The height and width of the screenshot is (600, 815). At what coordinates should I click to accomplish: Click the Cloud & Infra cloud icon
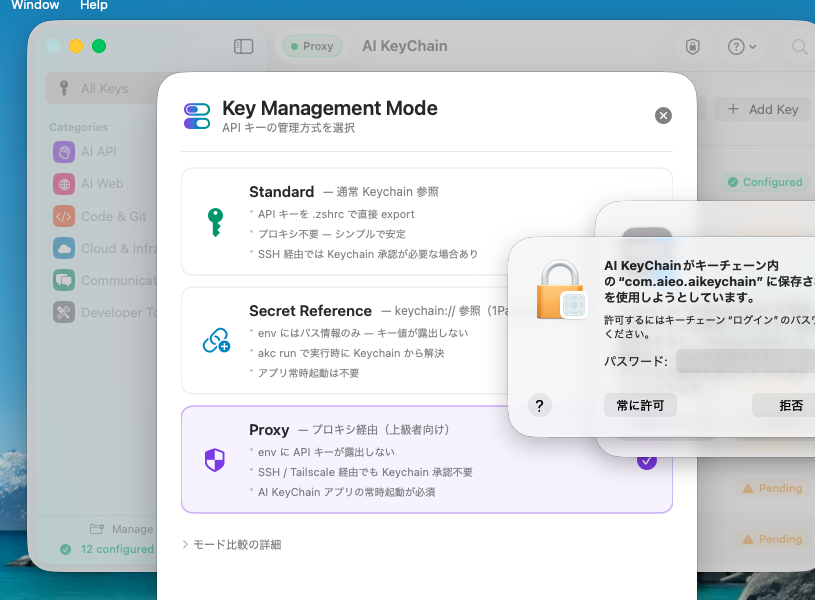65,248
